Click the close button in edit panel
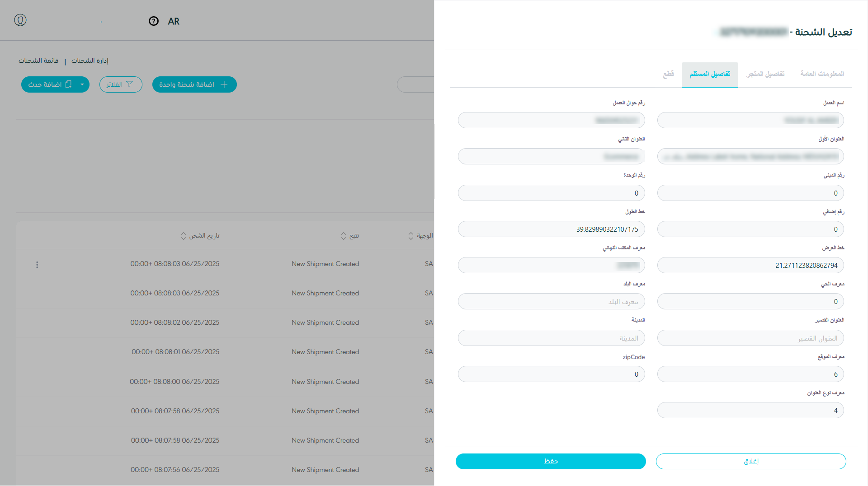The height and width of the screenshot is (486, 868). point(751,461)
